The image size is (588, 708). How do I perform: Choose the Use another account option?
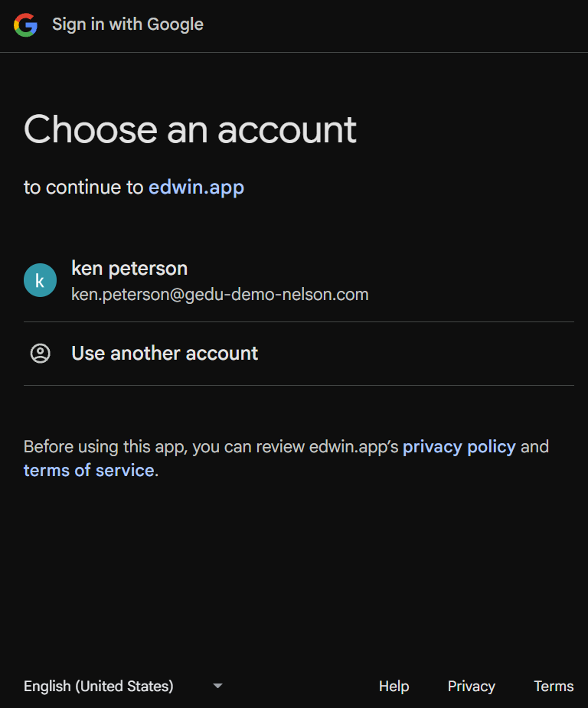coord(165,353)
